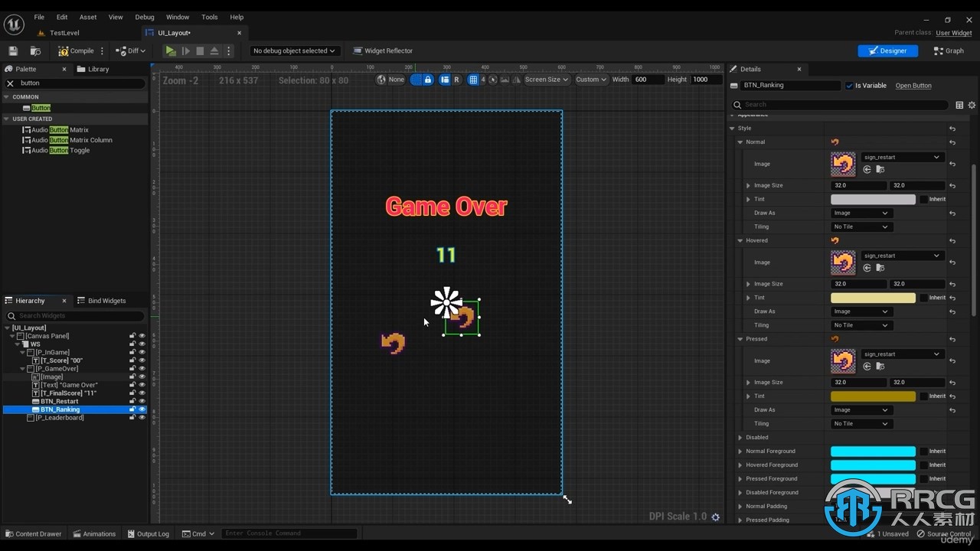Viewport: 980px width, 551px height.
Task: Start play simulation with green Play icon
Action: tap(171, 51)
